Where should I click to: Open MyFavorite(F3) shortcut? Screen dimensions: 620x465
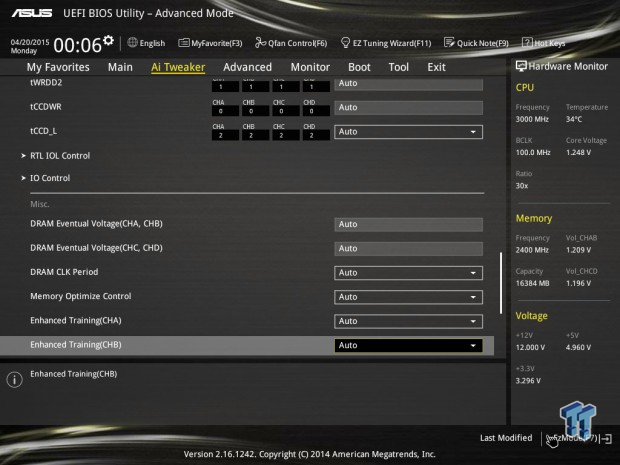tap(210, 43)
